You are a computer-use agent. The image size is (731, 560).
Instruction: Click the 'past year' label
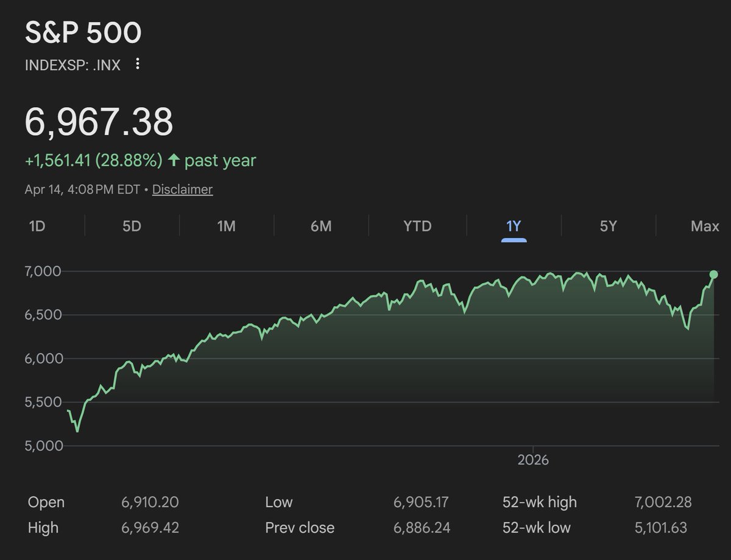[220, 161]
